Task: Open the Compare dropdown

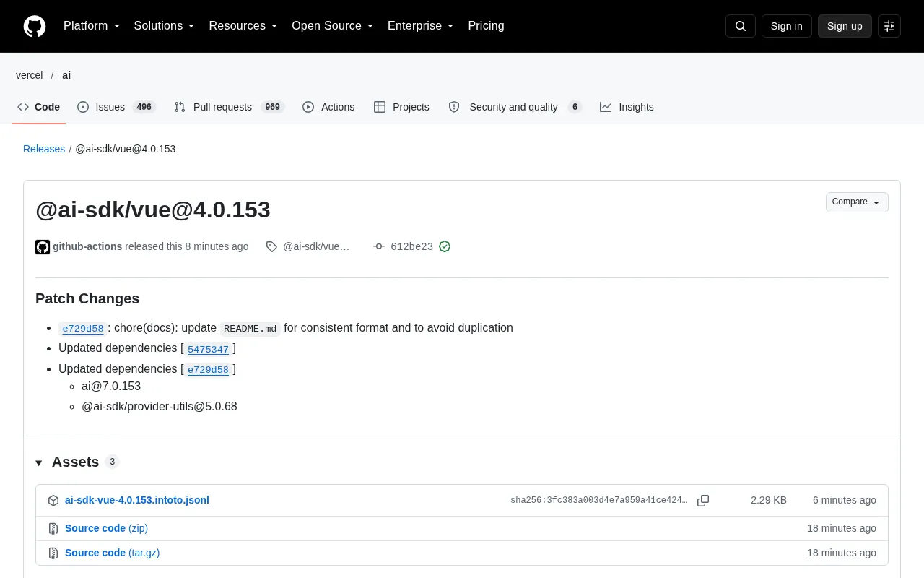Action: [x=857, y=202]
